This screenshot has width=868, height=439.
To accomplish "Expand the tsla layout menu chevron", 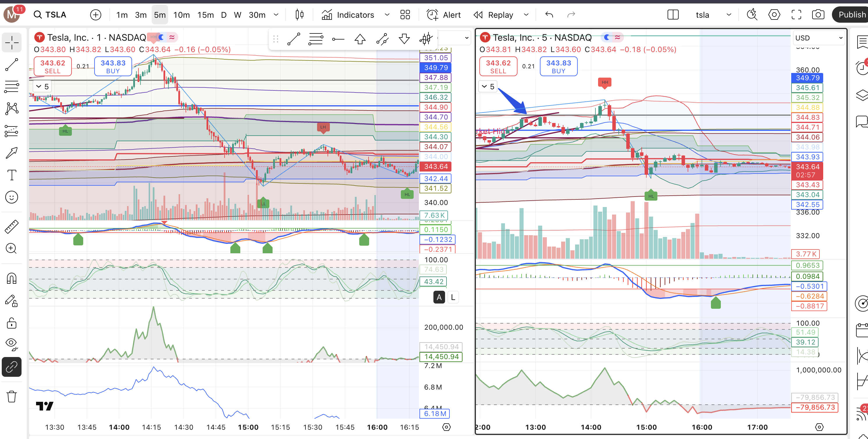I will (729, 15).
